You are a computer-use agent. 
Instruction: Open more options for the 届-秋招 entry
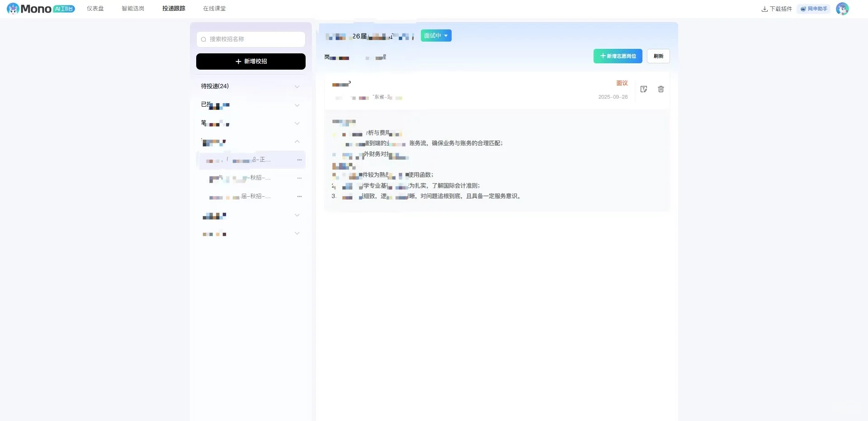pyautogui.click(x=299, y=196)
